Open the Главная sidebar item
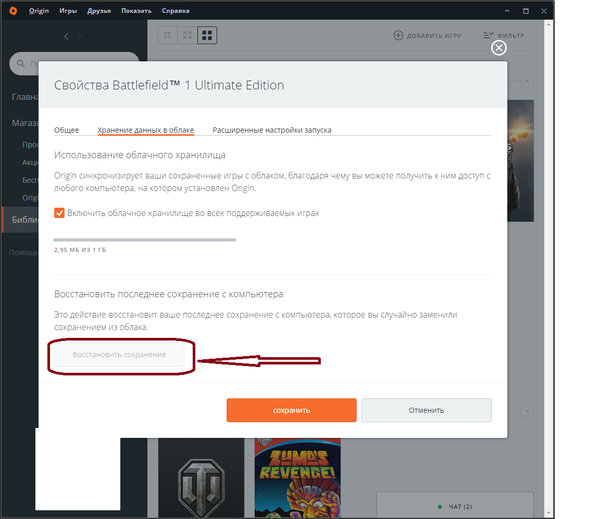 pyautogui.click(x=24, y=97)
